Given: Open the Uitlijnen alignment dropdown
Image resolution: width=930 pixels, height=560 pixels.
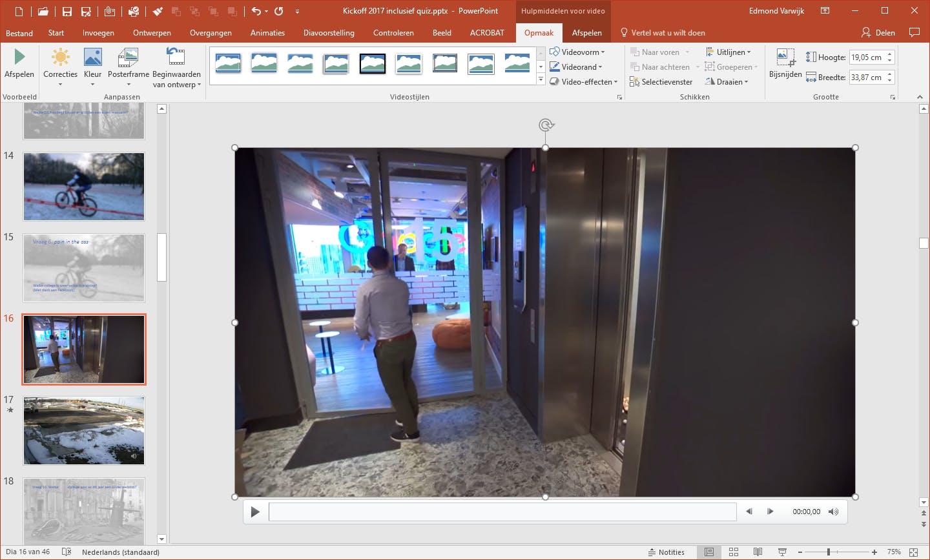Looking at the screenshot, I should [728, 52].
